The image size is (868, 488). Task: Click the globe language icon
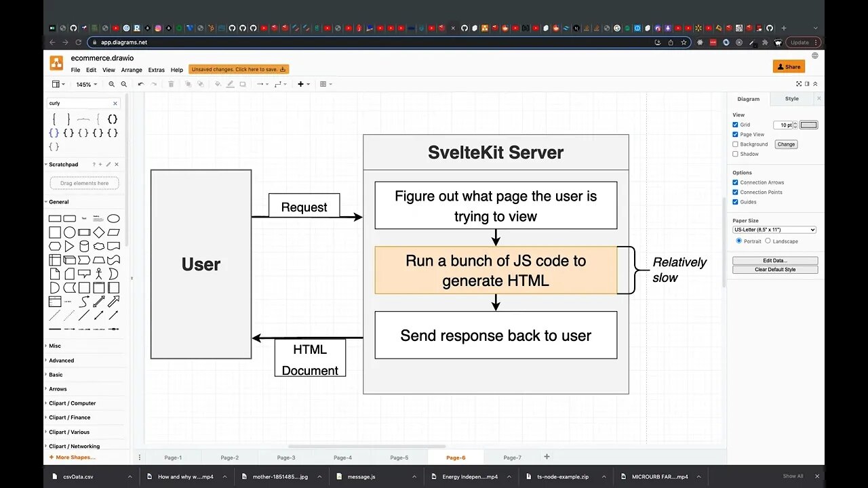click(815, 56)
